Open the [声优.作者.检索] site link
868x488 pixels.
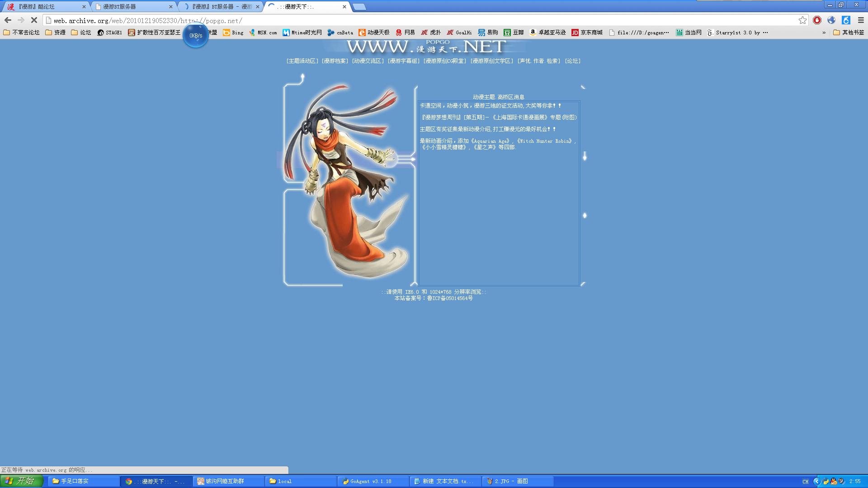539,61
